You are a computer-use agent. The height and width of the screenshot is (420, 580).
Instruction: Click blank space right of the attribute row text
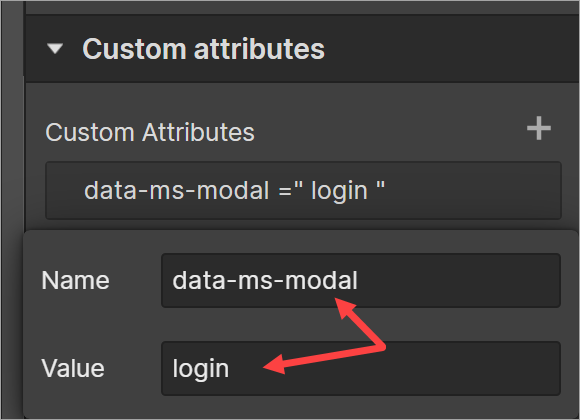click(473, 191)
